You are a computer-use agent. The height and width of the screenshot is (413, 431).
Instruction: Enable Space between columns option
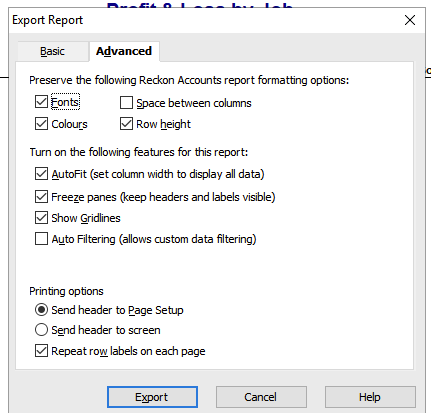tap(126, 103)
